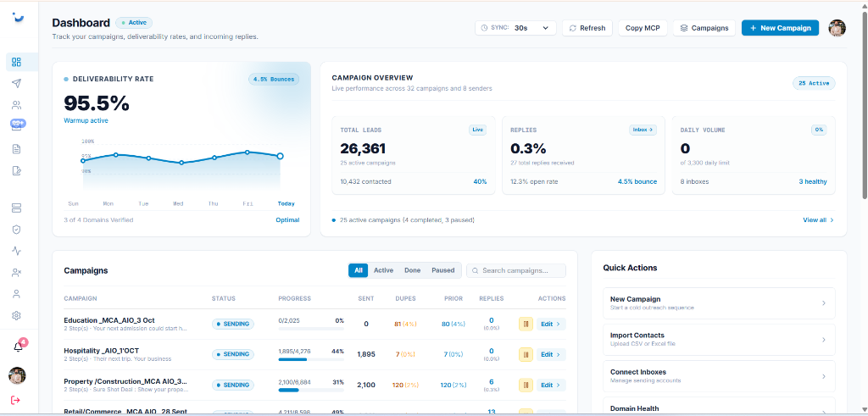Screen dimensions: 868x416
Task: Pause the Education _MCA_AIO_3 Oct campaign
Action: 526,324
